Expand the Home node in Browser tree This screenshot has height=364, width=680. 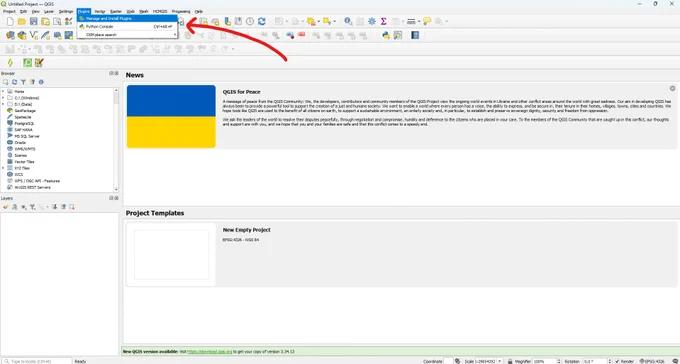click(3, 92)
